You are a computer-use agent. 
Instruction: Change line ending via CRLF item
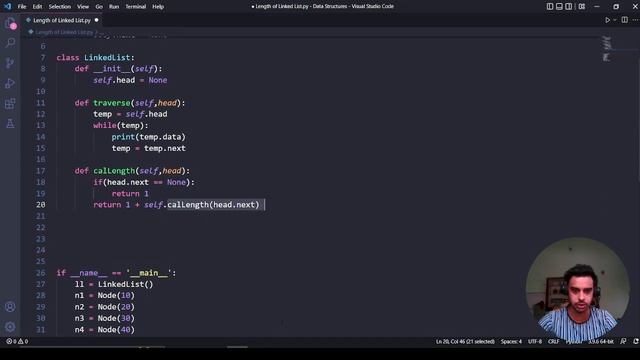(x=553, y=341)
